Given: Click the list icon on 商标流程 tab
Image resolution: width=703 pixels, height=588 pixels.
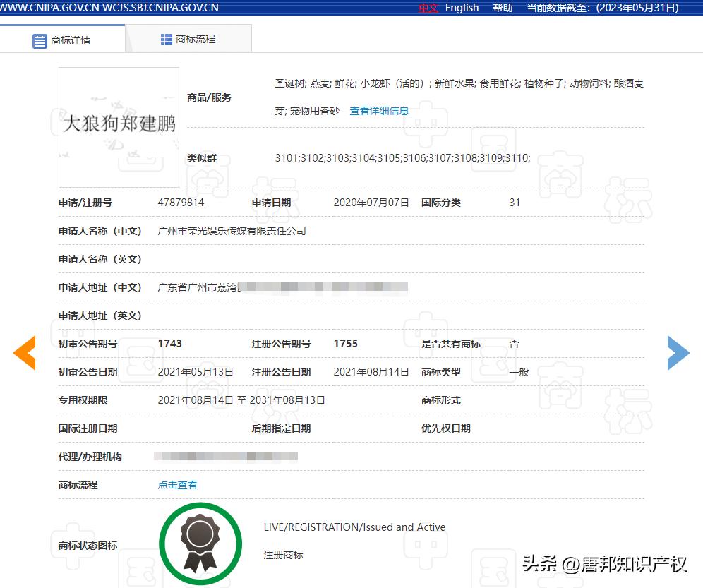Looking at the screenshot, I should (x=167, y=39).
